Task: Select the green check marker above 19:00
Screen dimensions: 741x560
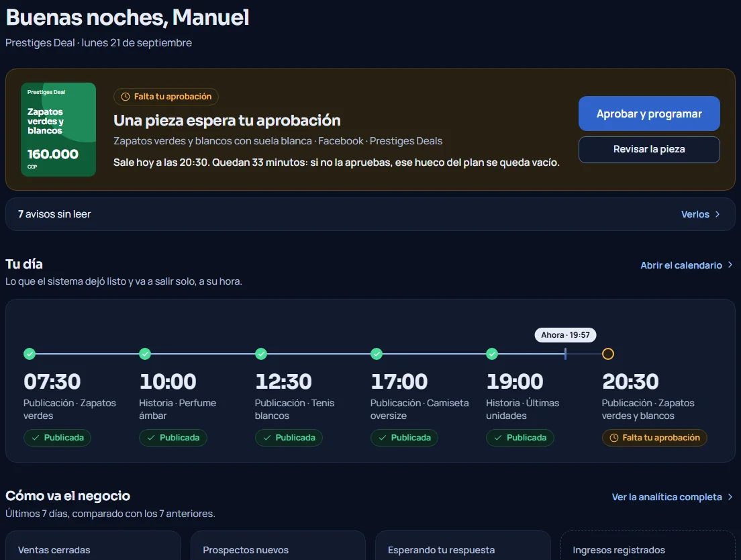Action: pyautogui.click(x=492, y=354)
